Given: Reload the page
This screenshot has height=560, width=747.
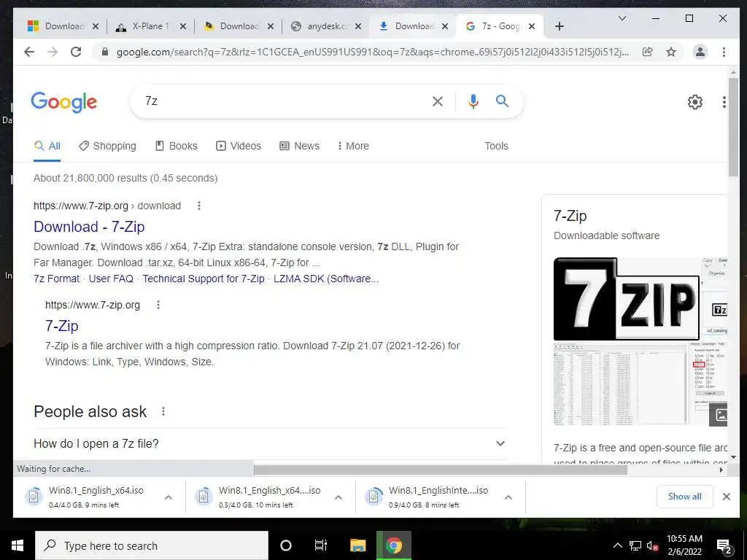Looking at the screenshot, I should (76, 52).
